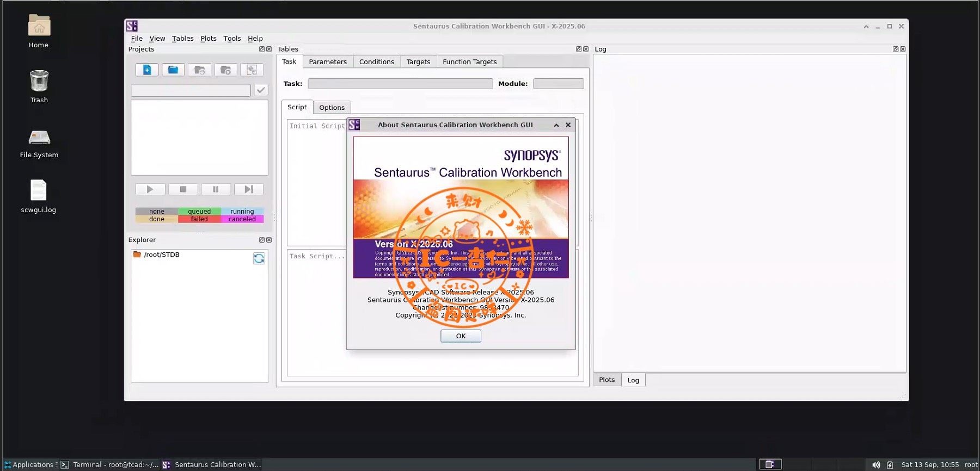Close the Log panel
Screen dimensions: 980x471
[x=903, y=49]
